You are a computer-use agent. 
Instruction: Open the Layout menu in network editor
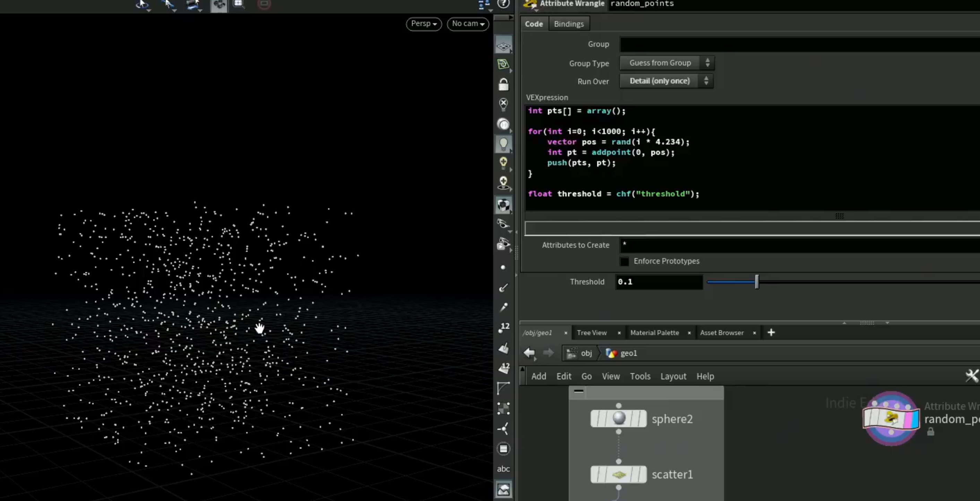point(673,376)
